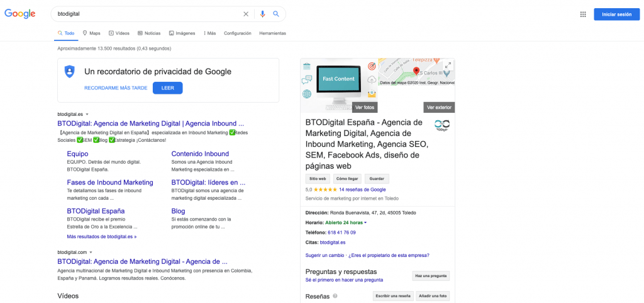Screen dimensions: 644x303
Task: Click Escribir una reseña button
Action: pyautogui.click(x=392, y=296)
